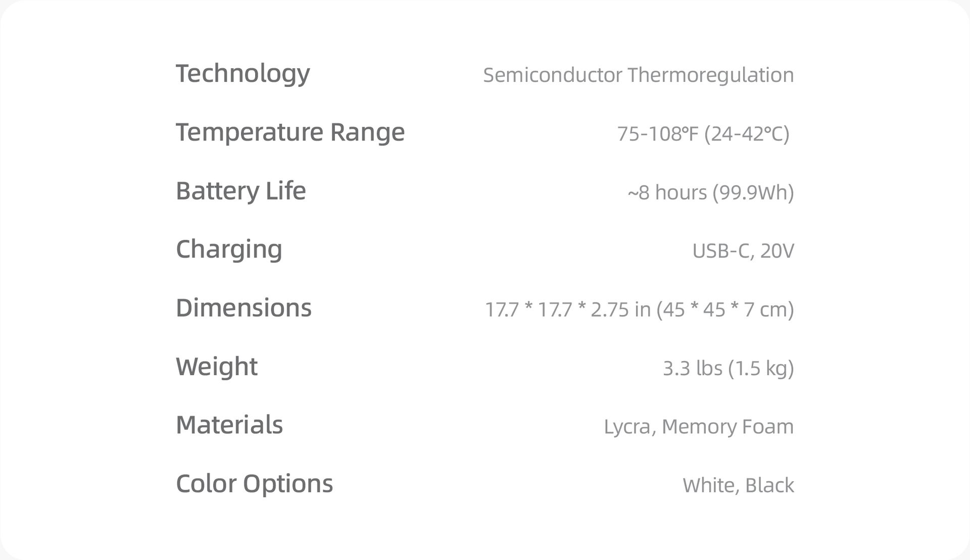This screenshot has width=970, height=560.
Task: Click the Battery Life label
Action: (240, 191)
